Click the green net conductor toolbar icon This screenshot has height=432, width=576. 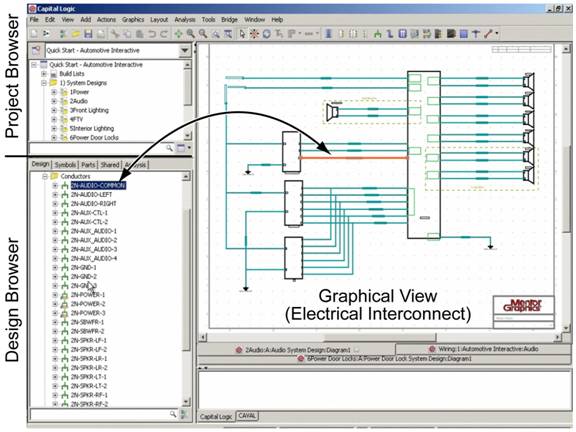pyautogui.click(x=377, y=34)
